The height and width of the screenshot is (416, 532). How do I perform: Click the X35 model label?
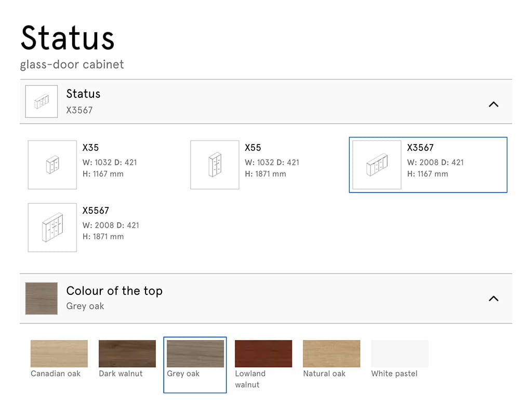(90, 148)
